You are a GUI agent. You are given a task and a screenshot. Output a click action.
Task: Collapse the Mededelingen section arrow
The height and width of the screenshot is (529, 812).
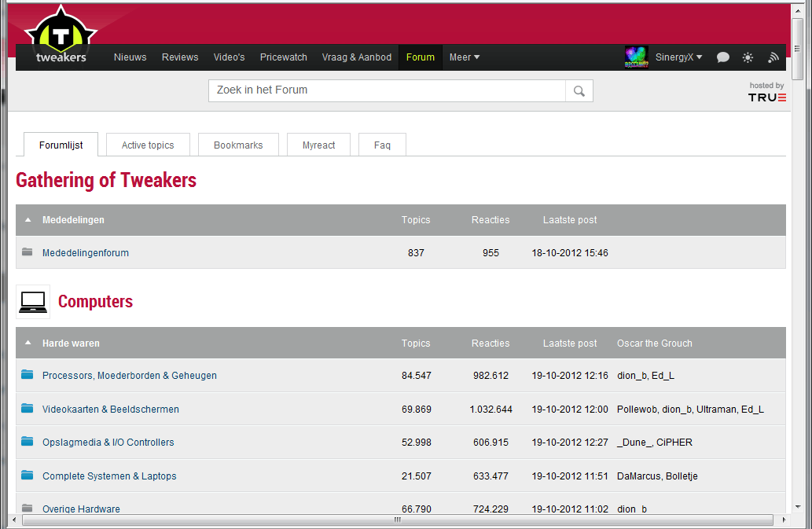(28, 220)
